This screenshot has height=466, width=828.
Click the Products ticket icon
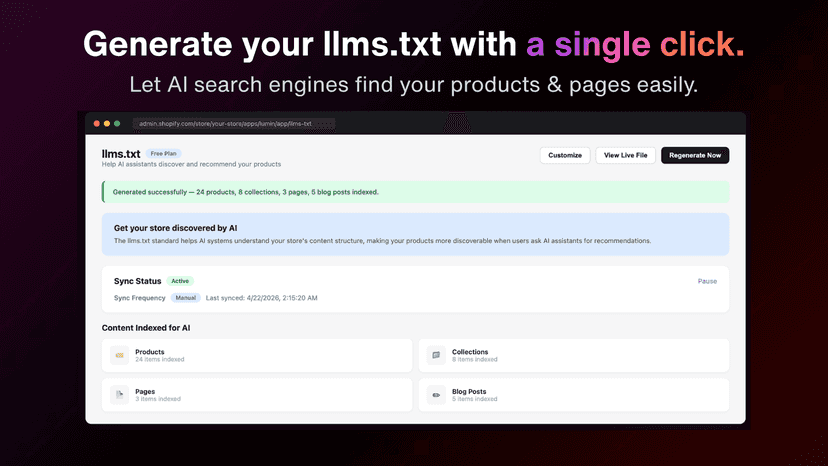[119, 356]
